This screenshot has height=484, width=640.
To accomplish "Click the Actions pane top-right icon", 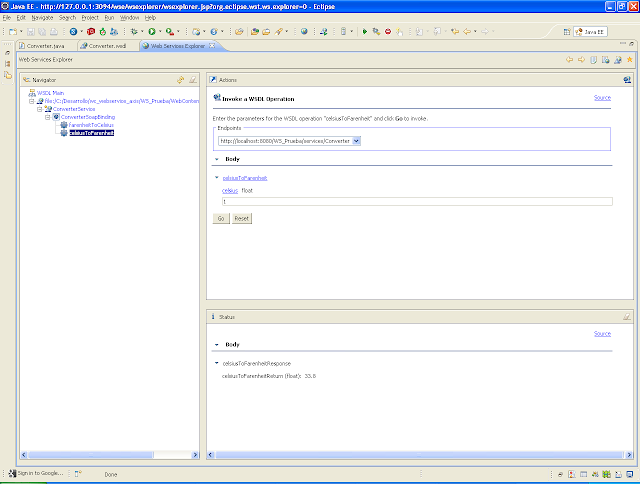I will click(627, 80).
